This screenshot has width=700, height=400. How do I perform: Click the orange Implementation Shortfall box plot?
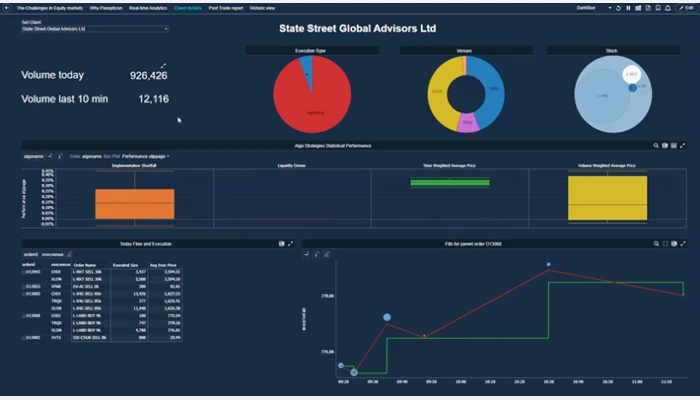135,204
